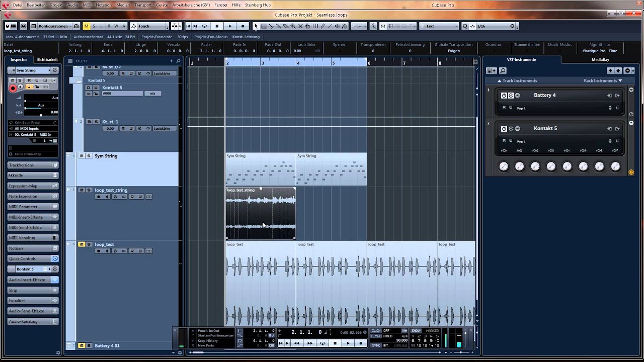Toggle global Solo S state button
Image resolution: width=644 pixels, height=362 pixels.
click(94, 26)
